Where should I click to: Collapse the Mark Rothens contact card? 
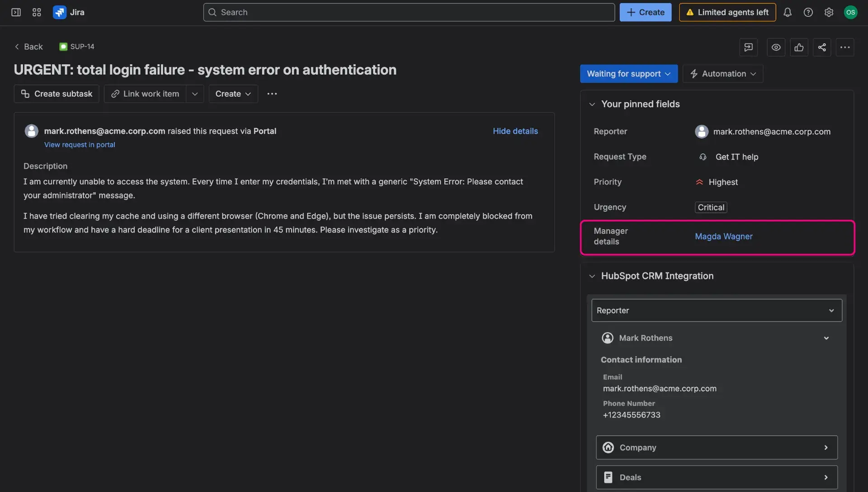(826, 338)
